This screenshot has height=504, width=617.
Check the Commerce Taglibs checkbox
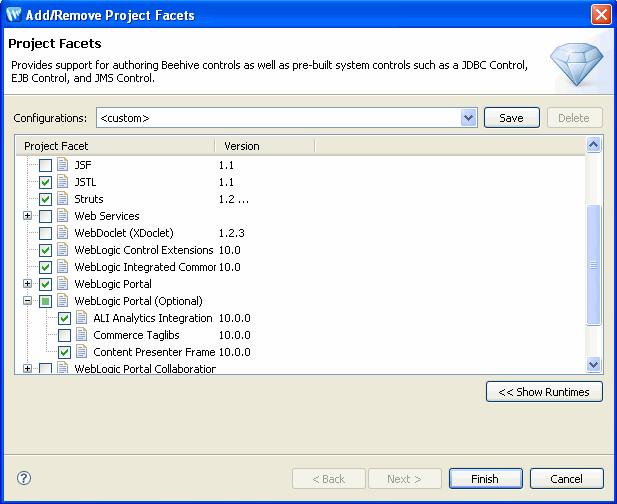[65, 335]
